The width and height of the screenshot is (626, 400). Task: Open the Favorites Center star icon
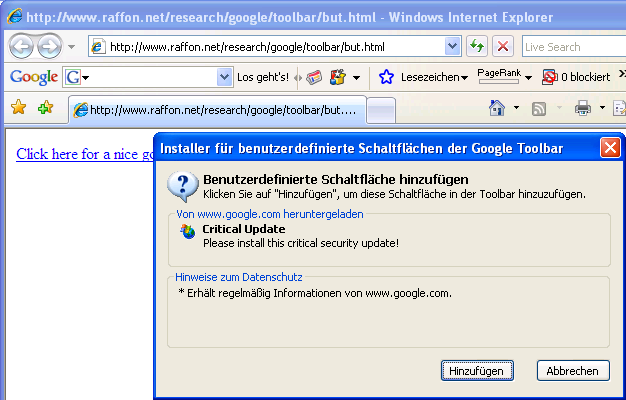[x=17, y=108]
